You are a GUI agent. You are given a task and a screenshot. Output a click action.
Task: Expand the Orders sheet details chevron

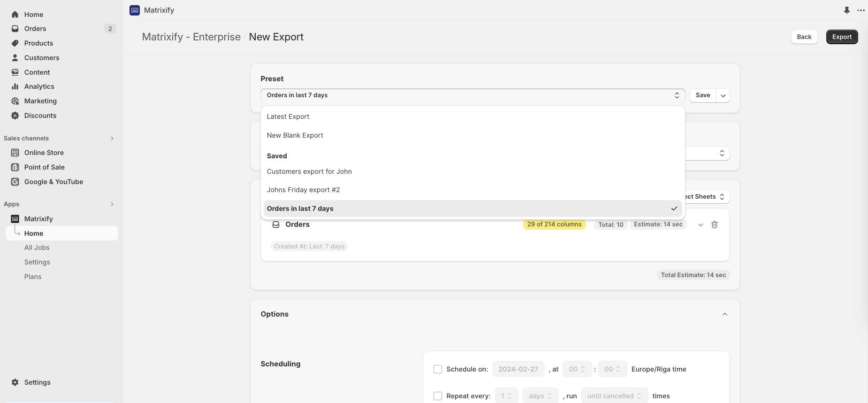coord(700,225)
